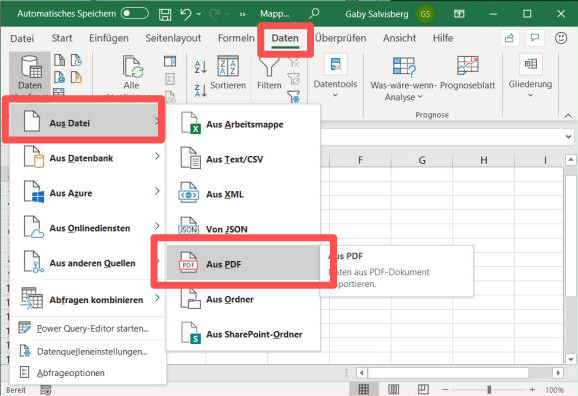Open the Hilfe tab
Image resolution: width=578 pixels, height=396 pixels.
coord(443,38)
